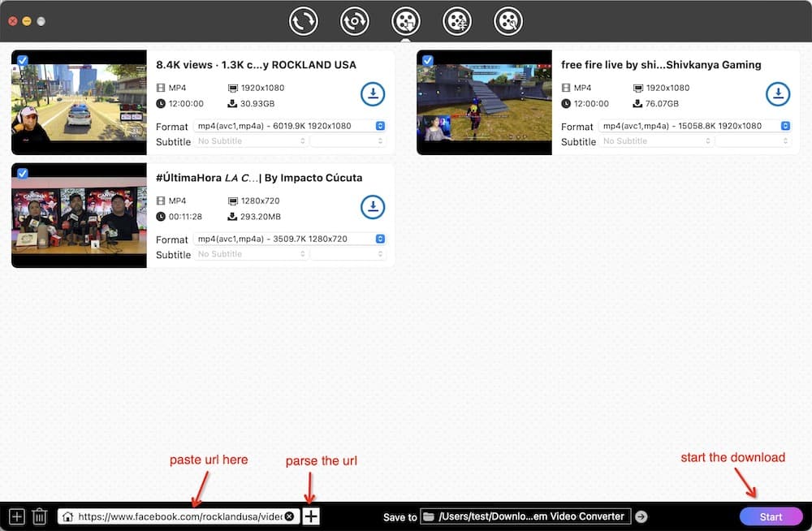Click the Start button
This screenshot has width=812, height=531.
[771, 516]
